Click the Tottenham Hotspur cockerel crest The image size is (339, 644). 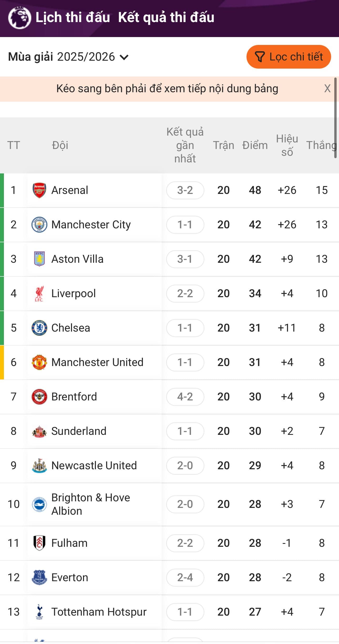pyautogui.click(x=39, y=612)
